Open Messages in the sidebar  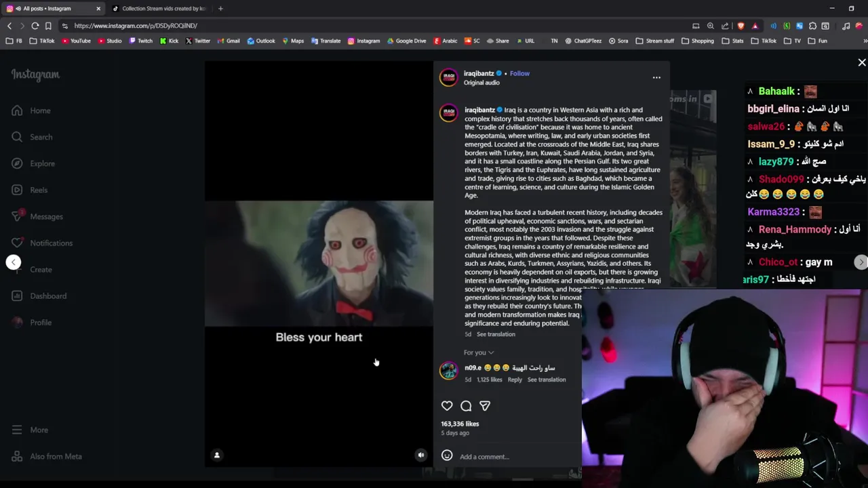pos(37,216)
